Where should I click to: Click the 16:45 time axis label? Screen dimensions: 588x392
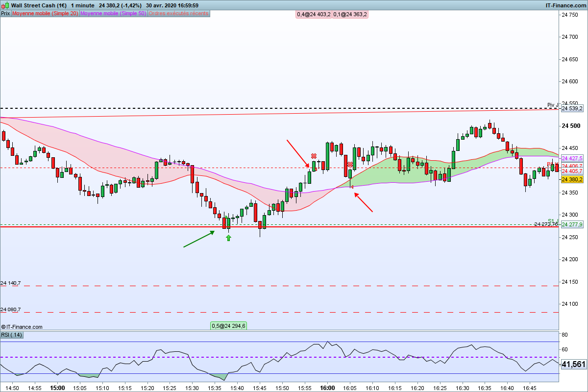click(530, 388)
